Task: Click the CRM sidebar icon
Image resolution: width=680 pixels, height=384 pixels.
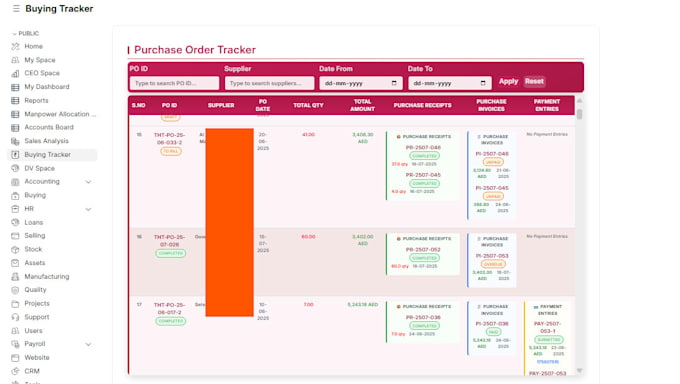Action: [x=15, y=371]
